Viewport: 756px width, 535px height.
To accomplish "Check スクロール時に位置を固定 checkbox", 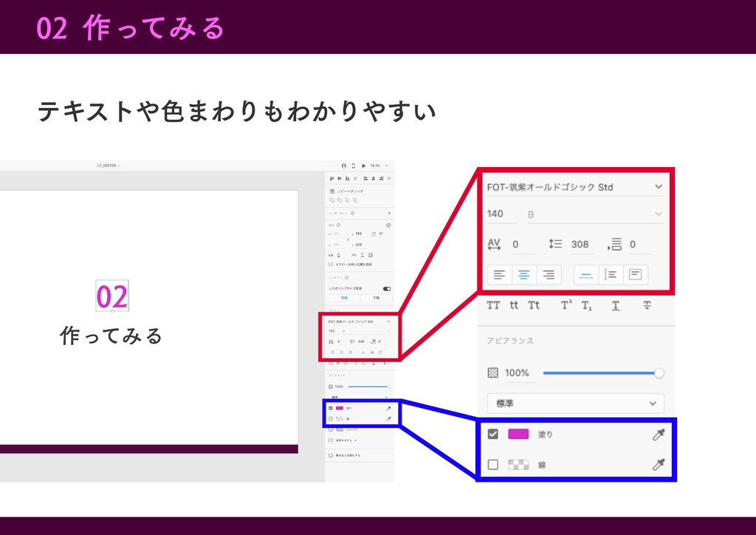I will coord(331,265).
